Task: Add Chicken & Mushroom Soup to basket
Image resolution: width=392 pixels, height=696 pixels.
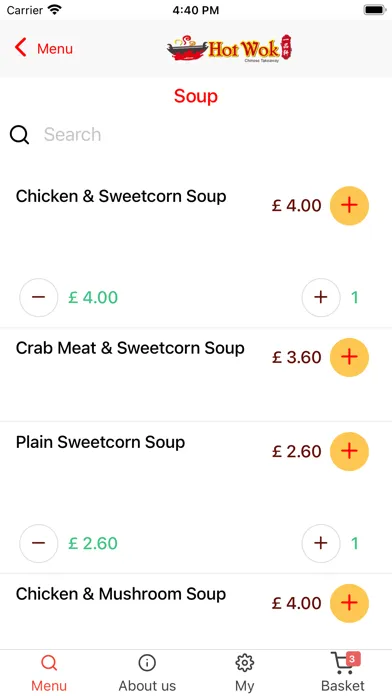Action: click(x=349, y=603)
